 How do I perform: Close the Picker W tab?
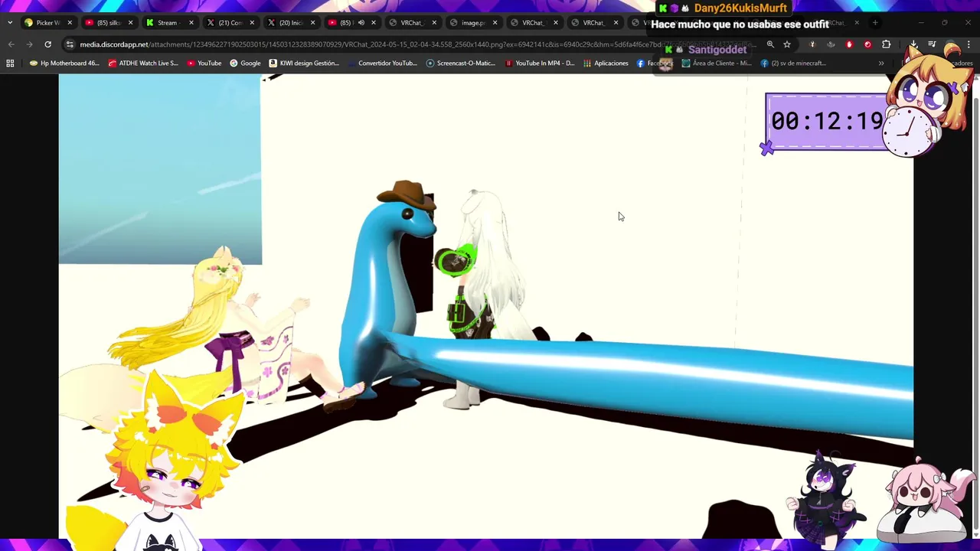tap(69, 23)
